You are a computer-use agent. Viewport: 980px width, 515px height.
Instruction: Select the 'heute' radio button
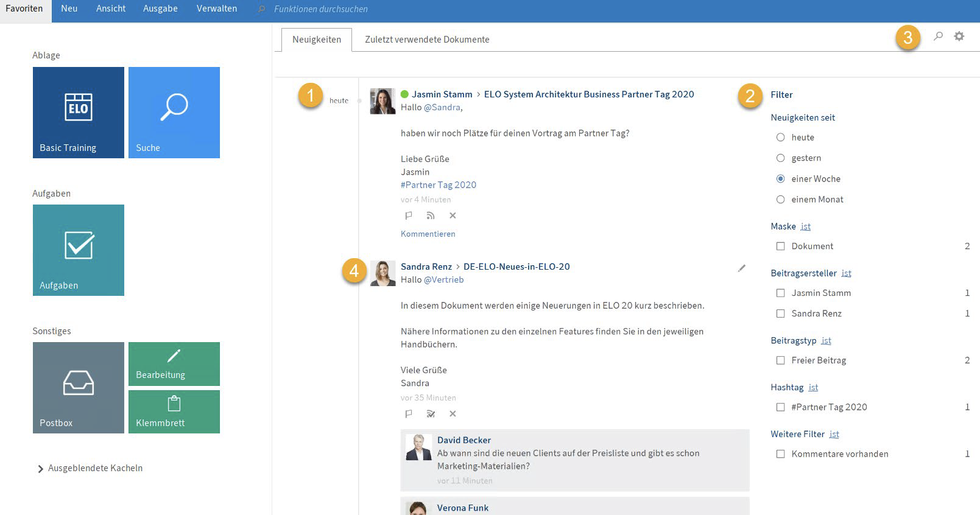(780, 138)
